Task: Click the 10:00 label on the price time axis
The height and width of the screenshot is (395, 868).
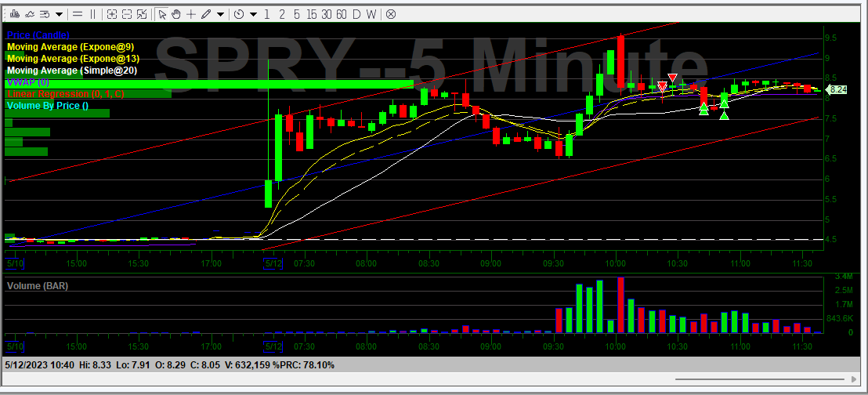Action: click(x=615, y=263)
